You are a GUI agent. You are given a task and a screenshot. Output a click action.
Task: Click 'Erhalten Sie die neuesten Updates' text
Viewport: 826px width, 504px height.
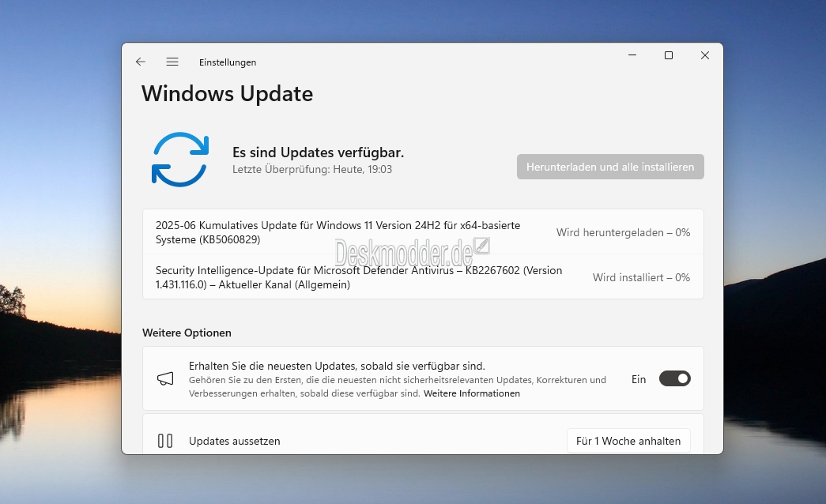pyautogui.click(x=338, y=366)
